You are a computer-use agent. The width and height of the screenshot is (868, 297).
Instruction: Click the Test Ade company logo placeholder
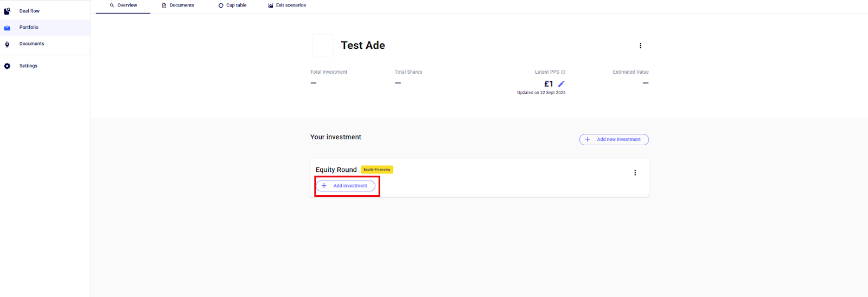323,46
